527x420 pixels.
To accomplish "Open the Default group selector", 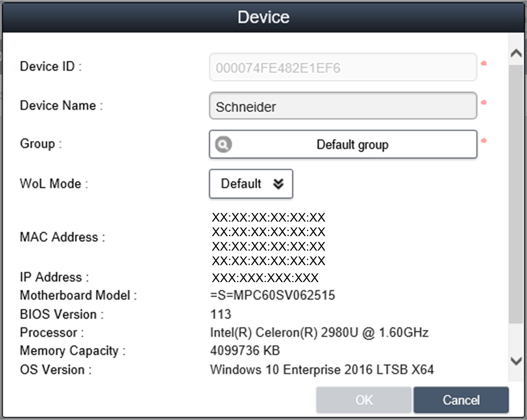I will click(352, 144).
